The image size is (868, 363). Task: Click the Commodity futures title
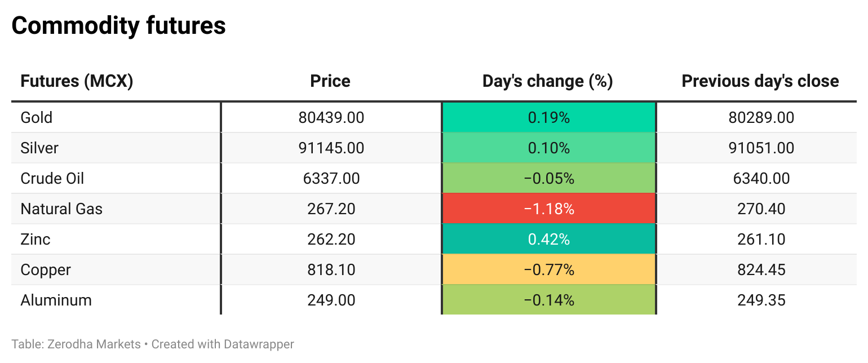(118, 25)
